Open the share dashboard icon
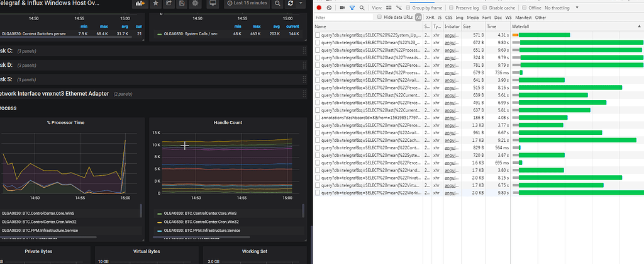This screenshot has height=264, width=644. [169, 4]
